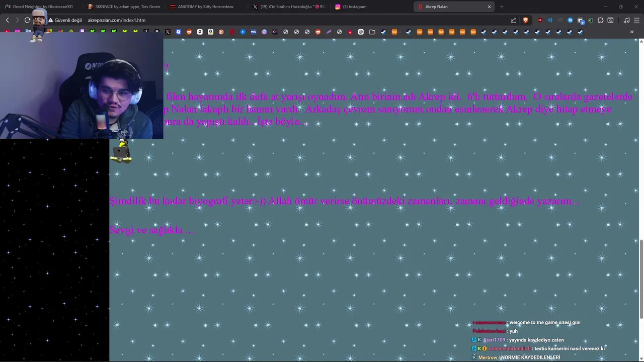Open the uBlock Origin extension icon
This screenshot has width=644, height=362.
(x=540, y=20)
